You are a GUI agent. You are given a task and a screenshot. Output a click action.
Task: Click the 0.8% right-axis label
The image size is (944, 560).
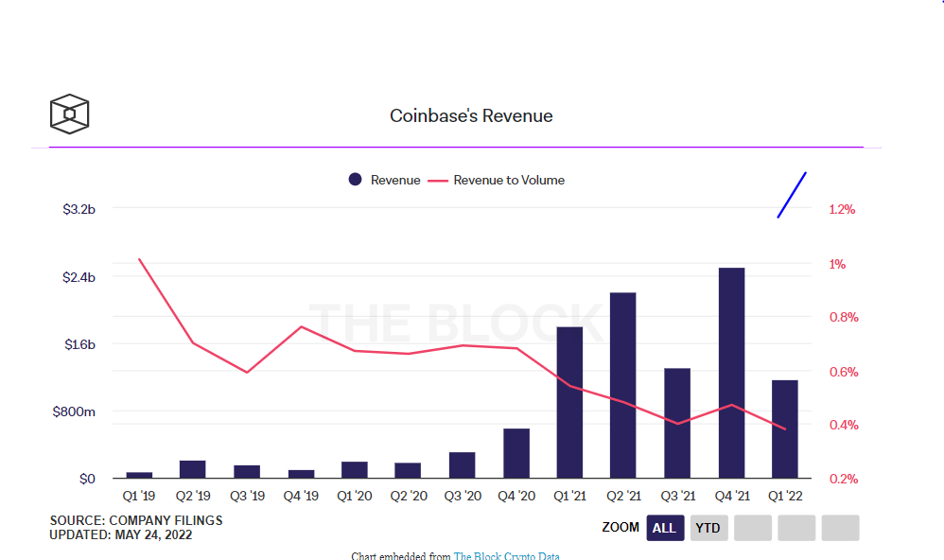[x=844, y=317]
